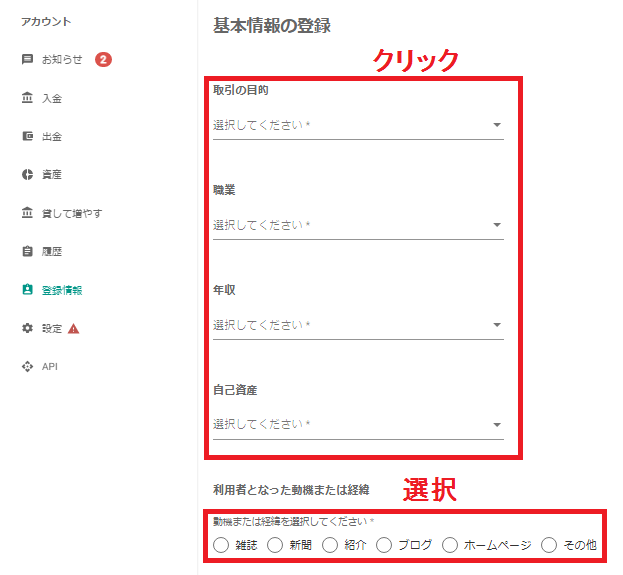The height and width of the screenshot is (575, 623).
Task: Click the 履歴 clipboard icon
Action: coord(27,252)
